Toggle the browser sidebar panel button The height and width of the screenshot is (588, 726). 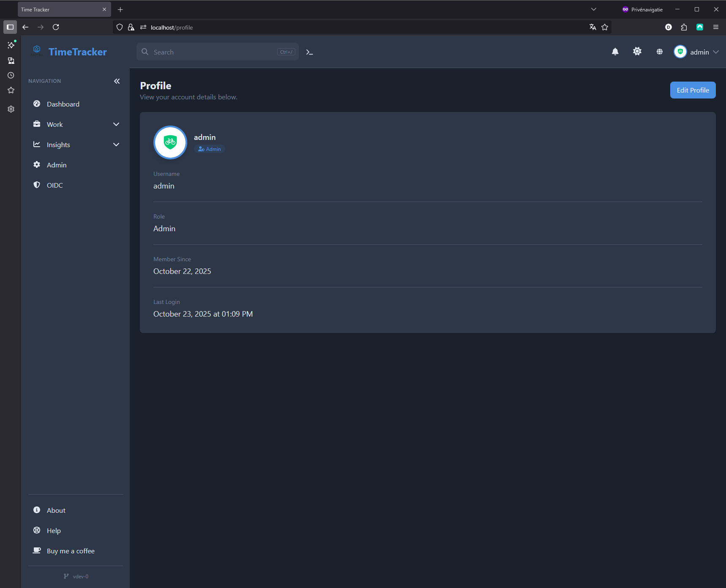click(10, 27)
